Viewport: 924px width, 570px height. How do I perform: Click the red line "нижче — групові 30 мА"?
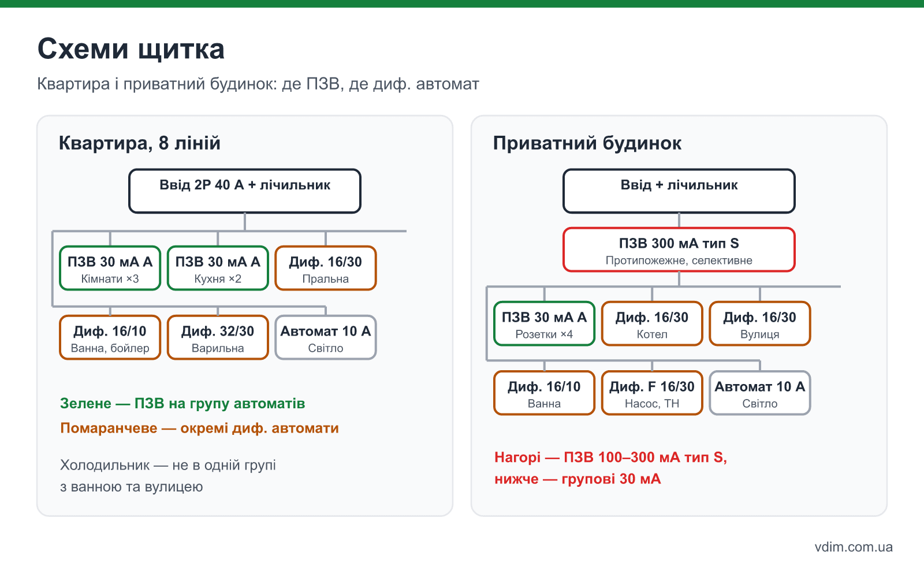pyautogui.click(x=577, y=479)
